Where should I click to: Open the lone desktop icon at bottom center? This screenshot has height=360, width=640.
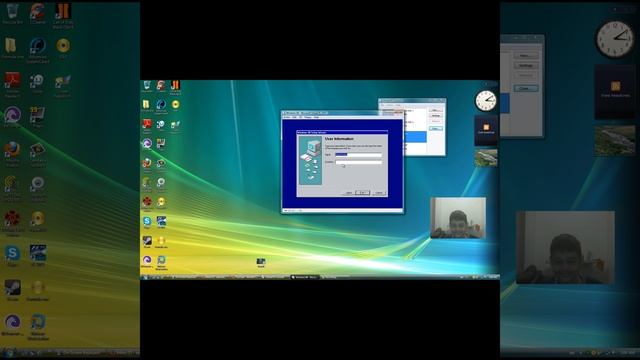pos(261,262)
